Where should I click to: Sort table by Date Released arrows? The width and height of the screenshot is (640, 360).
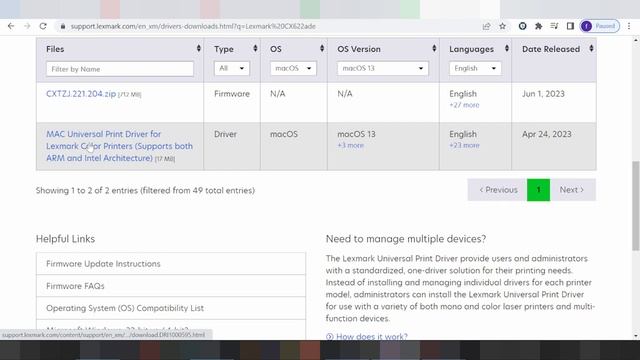(591, 49)
